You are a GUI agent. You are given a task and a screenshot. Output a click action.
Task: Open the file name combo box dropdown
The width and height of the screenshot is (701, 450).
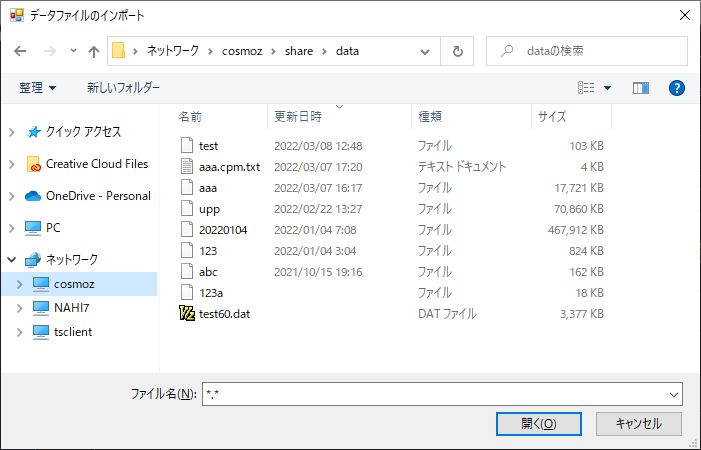point(672,393)
